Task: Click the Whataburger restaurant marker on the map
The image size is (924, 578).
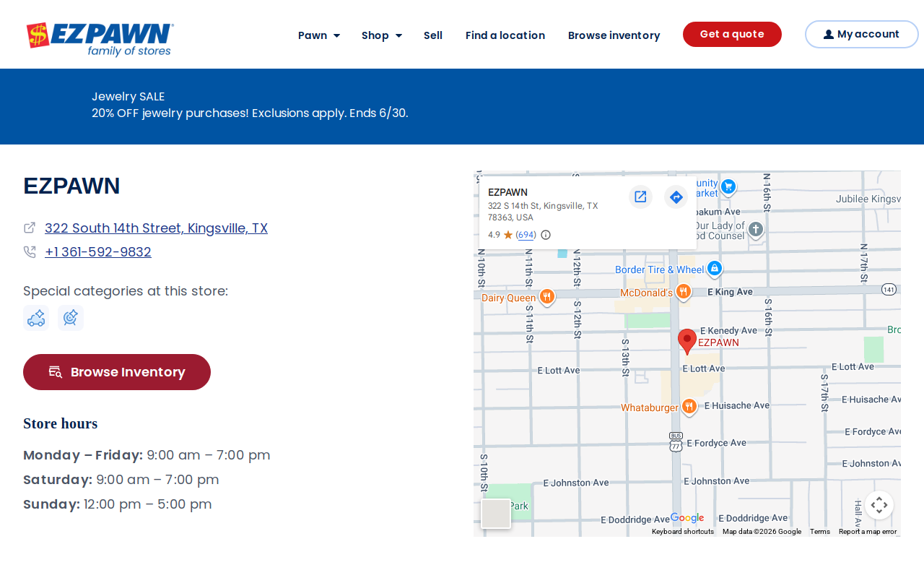Action: (689, 407)
